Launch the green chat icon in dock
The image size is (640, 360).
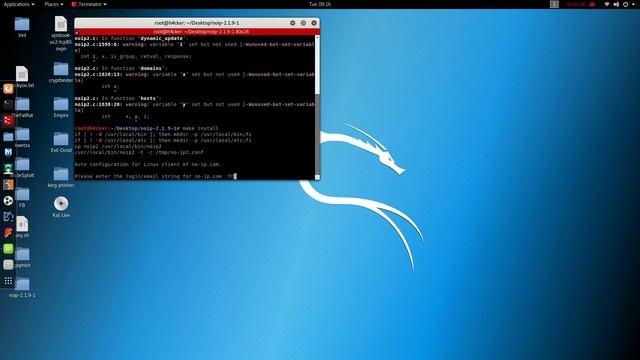8,249
